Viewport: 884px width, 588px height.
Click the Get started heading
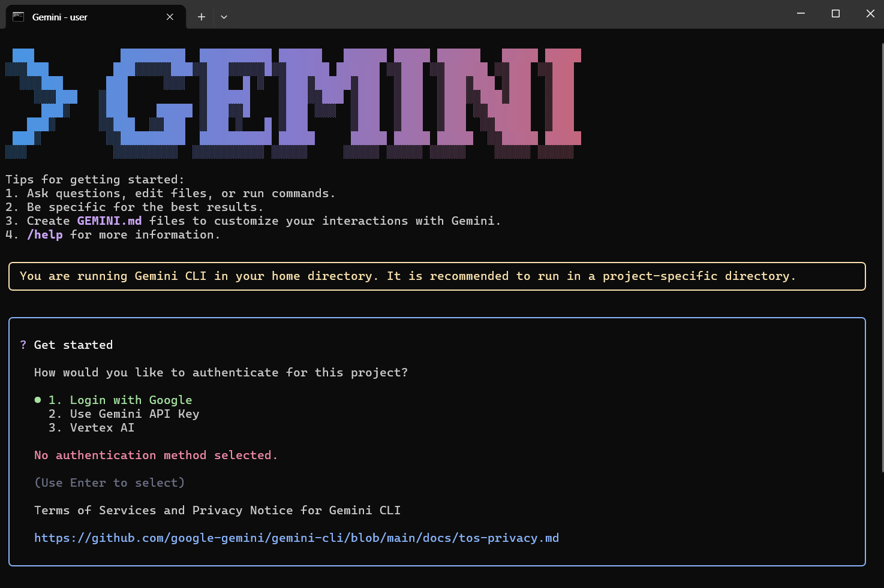pos(73,345)
